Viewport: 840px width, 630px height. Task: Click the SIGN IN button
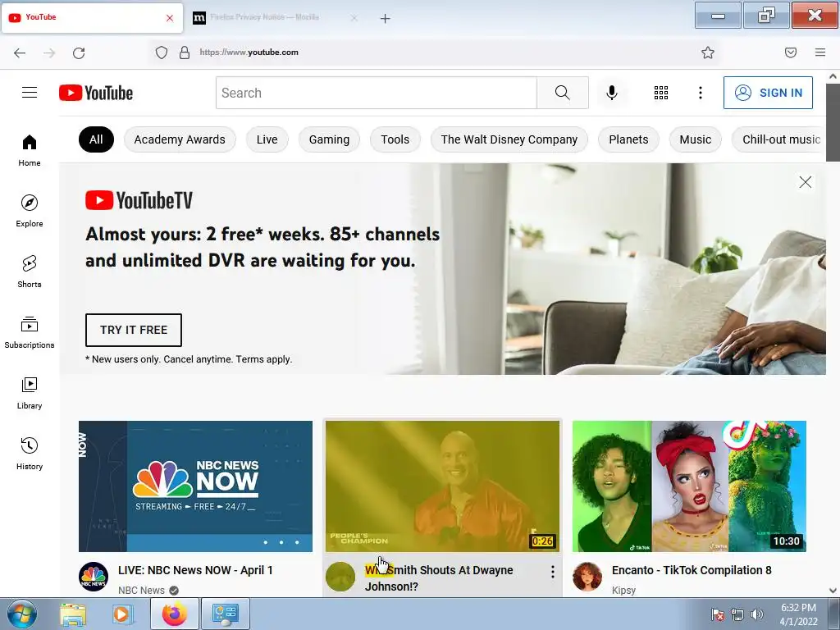(x=768, y=93)
